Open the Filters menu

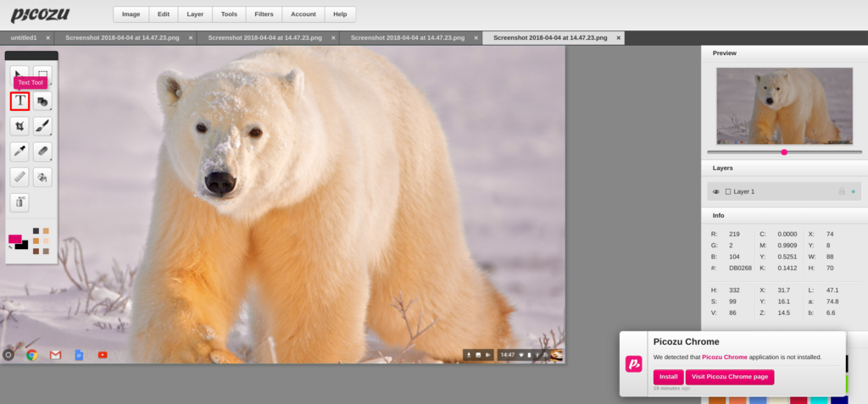click(264, 14)
